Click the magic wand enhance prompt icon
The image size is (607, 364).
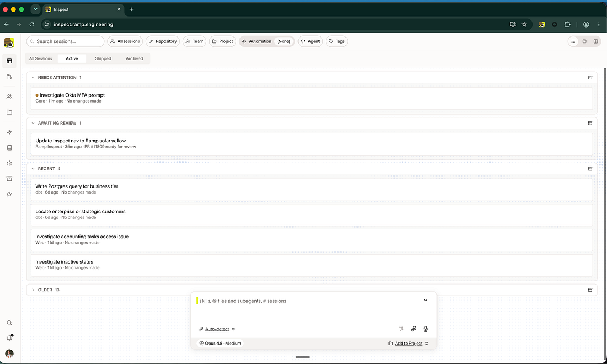click(x=401, y=329)
